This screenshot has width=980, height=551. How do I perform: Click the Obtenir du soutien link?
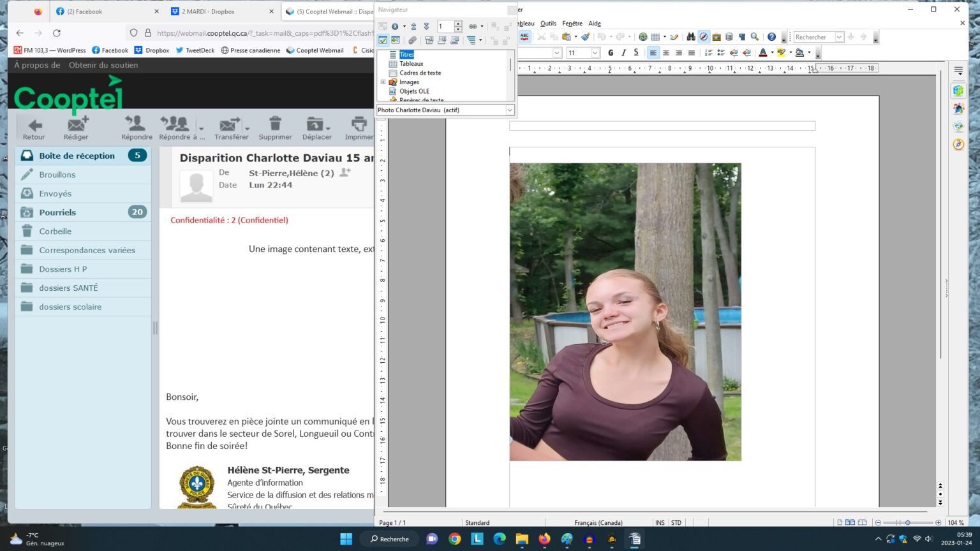point(103,65)
